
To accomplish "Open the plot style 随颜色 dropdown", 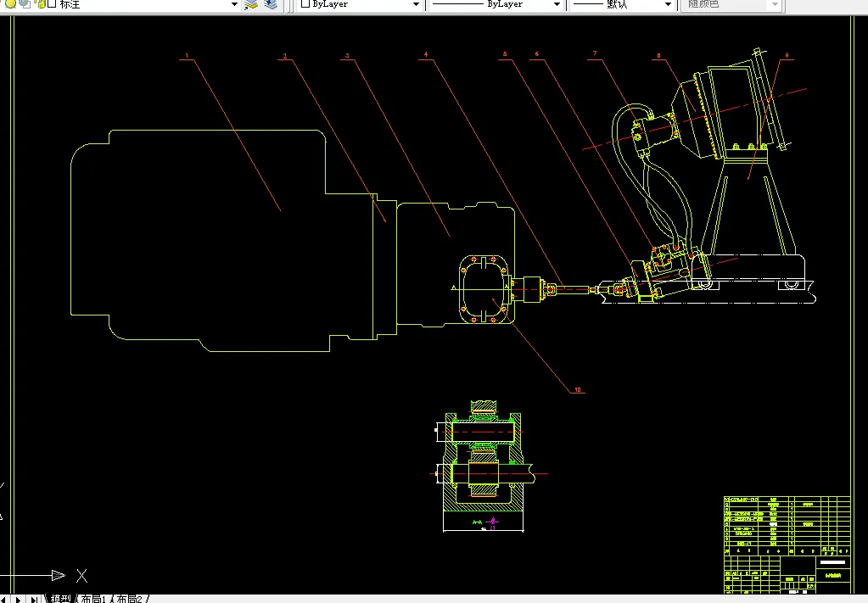I will [775, 4].
